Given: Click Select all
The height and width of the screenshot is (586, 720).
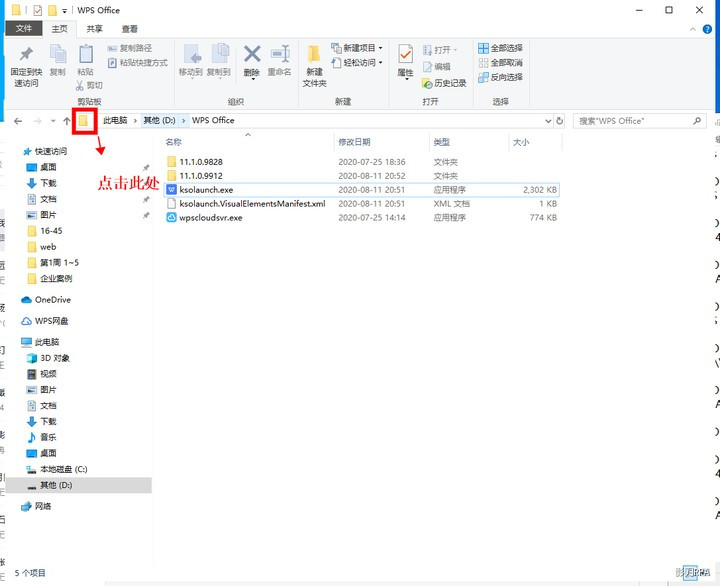Looking at the screenshot, I should [501, 48].
